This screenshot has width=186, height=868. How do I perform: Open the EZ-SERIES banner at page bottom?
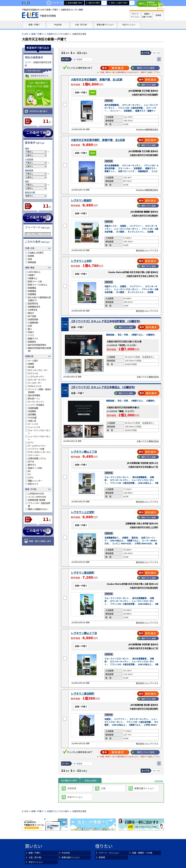(x=45, y=825)
